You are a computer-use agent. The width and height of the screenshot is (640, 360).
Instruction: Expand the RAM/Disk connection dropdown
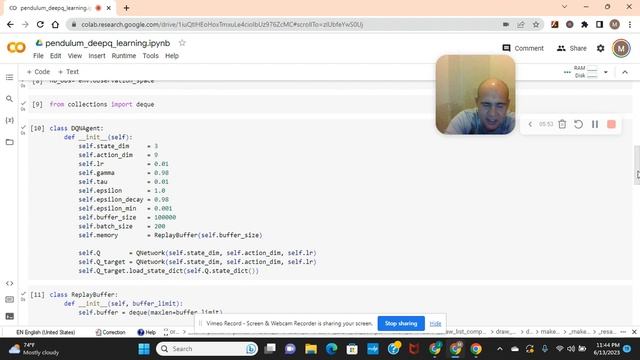click(x=606, y=72)
